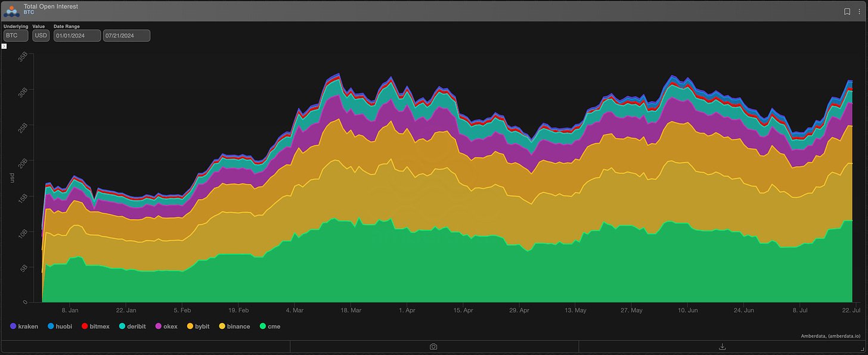Click the 30B y-axis label
Viewport: 868px width, 355px height.
click(x=23, y=92)
